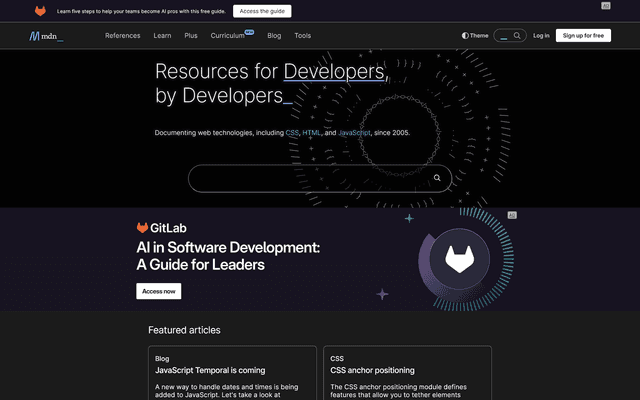640x400 pixels.
Task: Open CSS anchor positioning article
Action: (372, 370)
